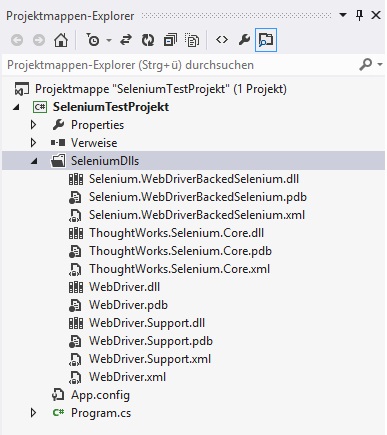Select ThoughtWorks.Selenium.Core.pdb file
Screen dimensions: 387x435
pyautogui.click(x=180, y=251)
